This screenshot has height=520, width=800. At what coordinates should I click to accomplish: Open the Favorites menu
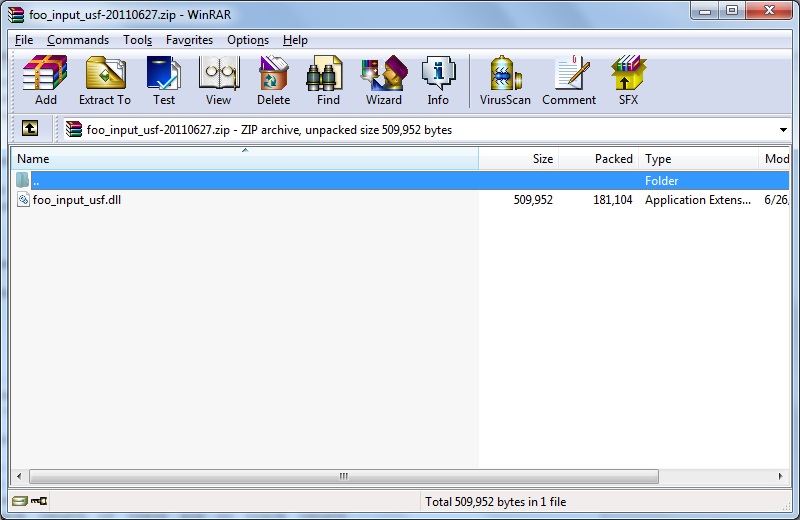pos(189,40)
